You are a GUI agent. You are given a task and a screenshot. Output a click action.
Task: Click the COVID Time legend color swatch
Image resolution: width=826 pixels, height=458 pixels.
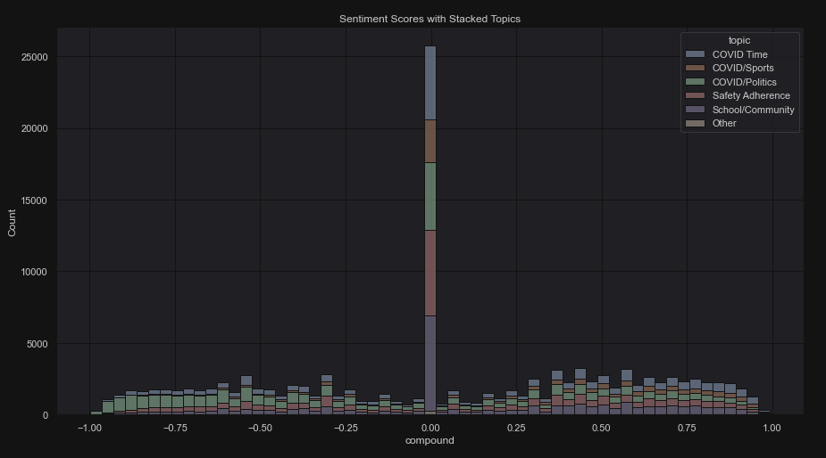point(694,54)
